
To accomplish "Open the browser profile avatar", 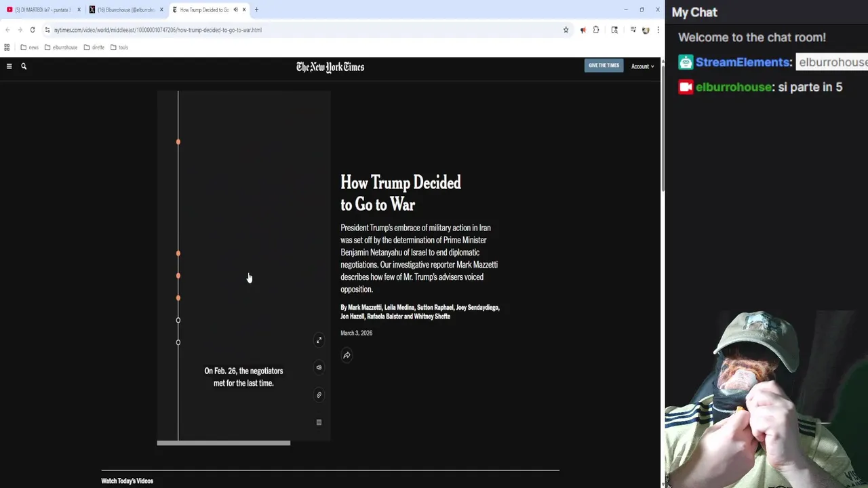I will [646, 30].
